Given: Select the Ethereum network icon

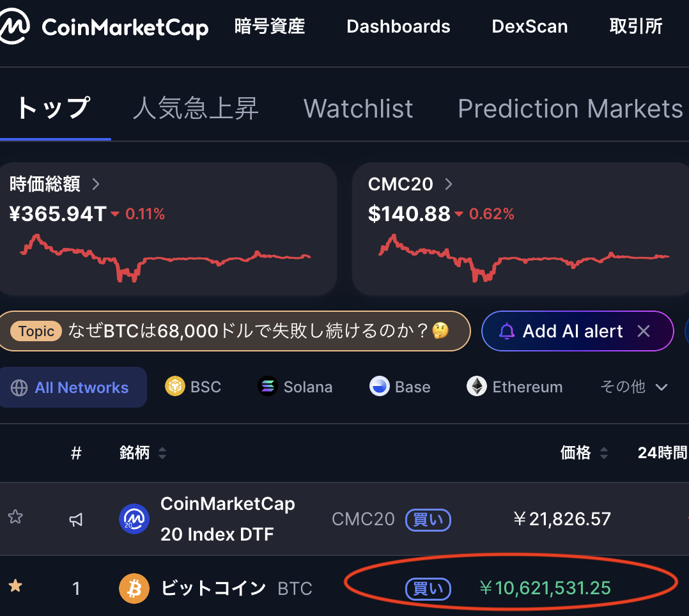Looking at the screenshot, I should pos(477,387).
